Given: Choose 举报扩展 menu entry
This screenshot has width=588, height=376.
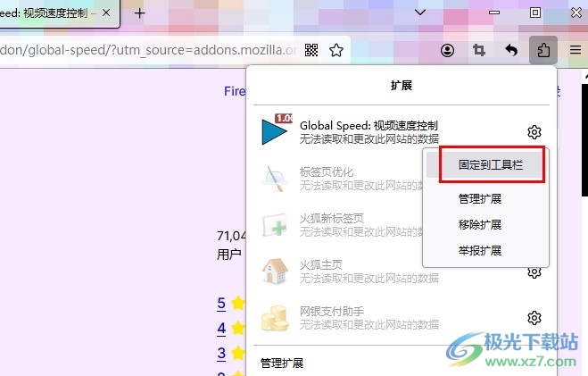Looking at the screenshot, I should [480, 250].
